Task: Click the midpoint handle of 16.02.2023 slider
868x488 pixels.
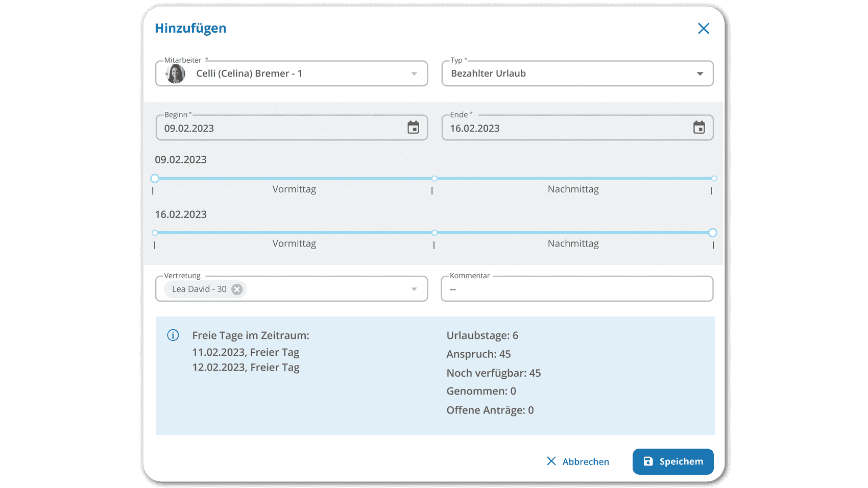Action: click(x=435, y=233)
